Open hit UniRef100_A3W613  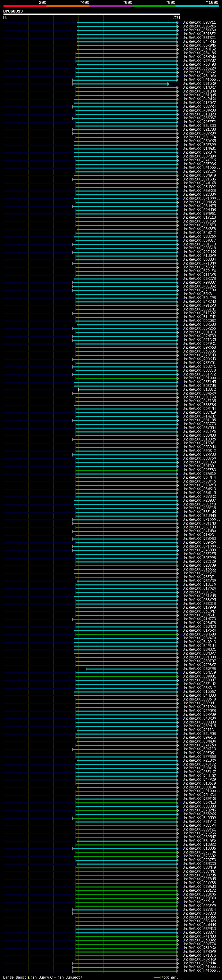199,489
